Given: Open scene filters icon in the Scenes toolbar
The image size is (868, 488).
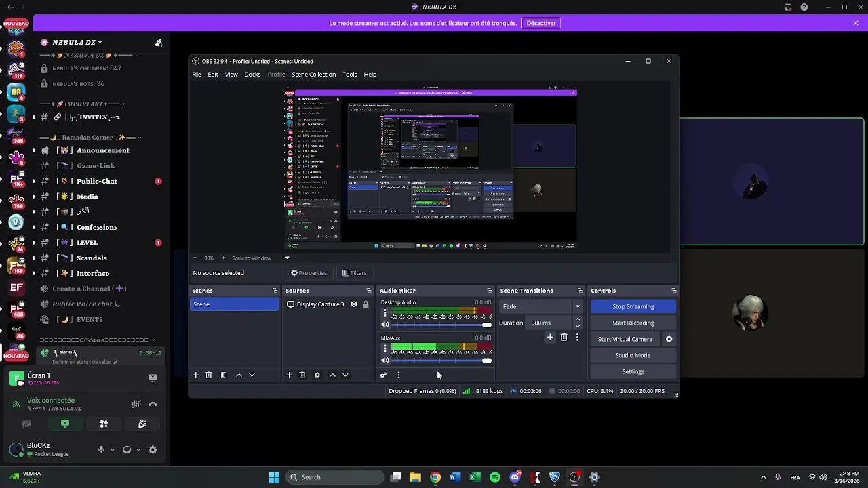Looking at the screenshot, I should pyautogui.click(x=224, y=375).
